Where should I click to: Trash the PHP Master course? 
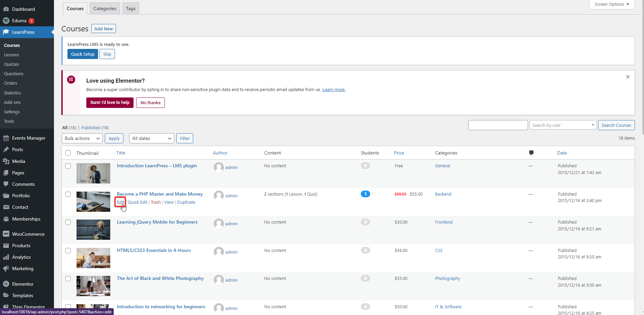pyautogui.click(x=156, y=202)
